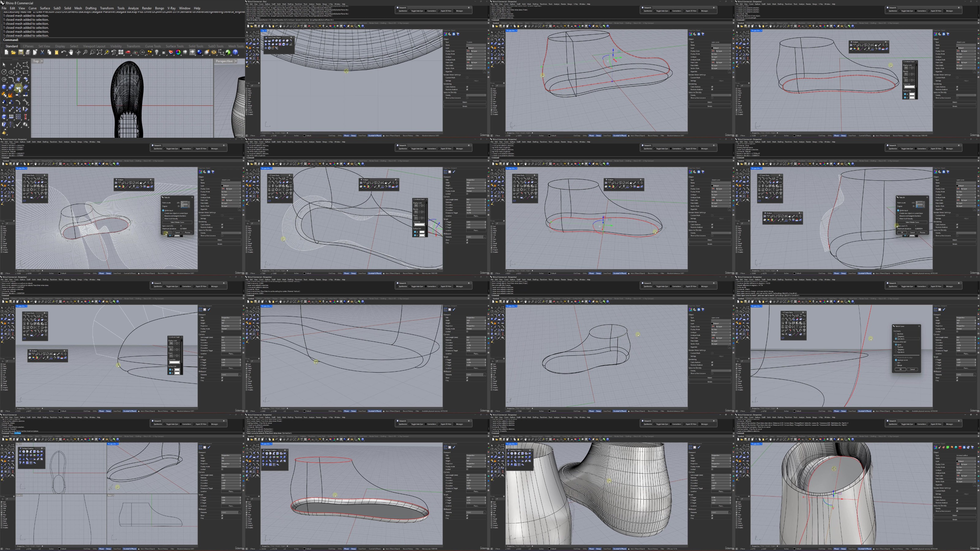980x551 pixels.
Task: Click OK in the Match Curve dialog
Action: (900, 369)
